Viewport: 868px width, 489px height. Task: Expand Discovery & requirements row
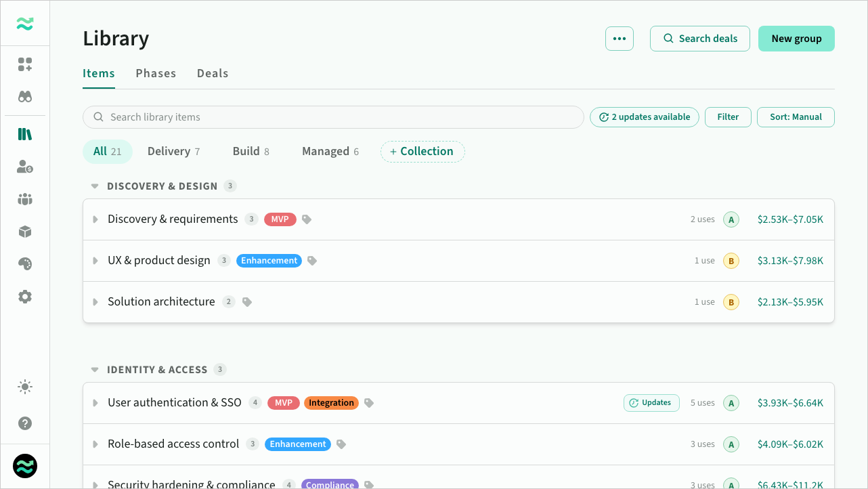95,219
